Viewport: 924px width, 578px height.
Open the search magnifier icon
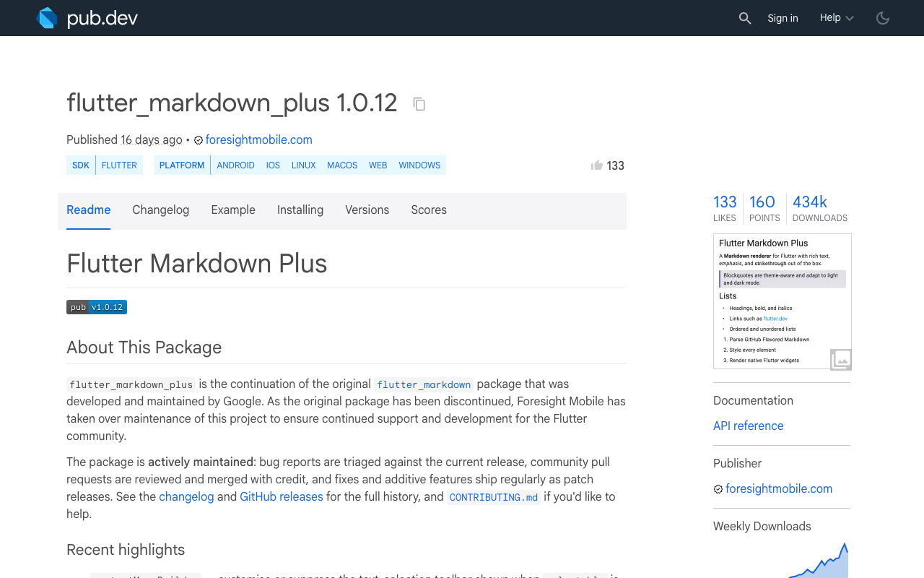(x=745, y=18)
